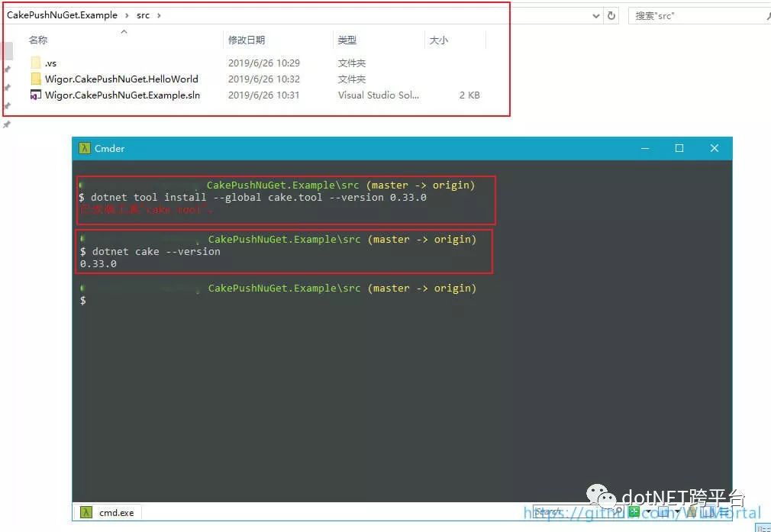Click the Wigor.CakePushNuGet.HelloWorld folder icon
Image resolution: width=771 pixels, height=532 pixels.
(36, 79)
